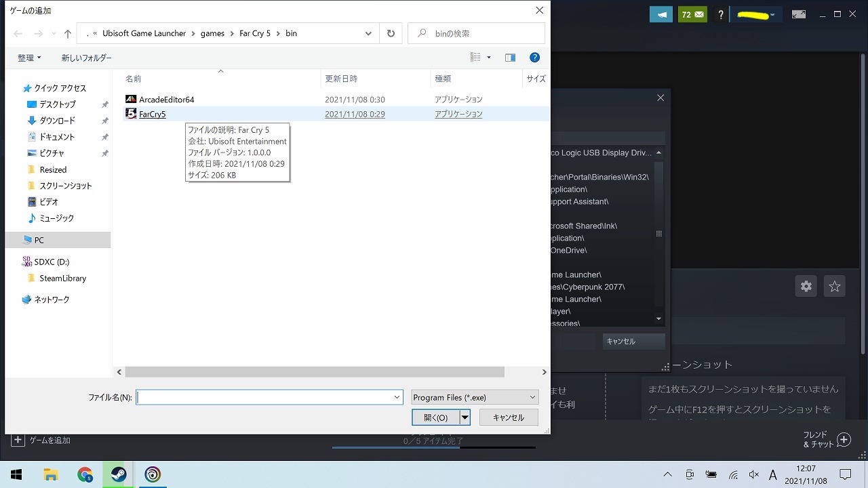Click the file list horizontal scrollbar
The width and height of the screenshot is (868, 488).
point(315,372)
